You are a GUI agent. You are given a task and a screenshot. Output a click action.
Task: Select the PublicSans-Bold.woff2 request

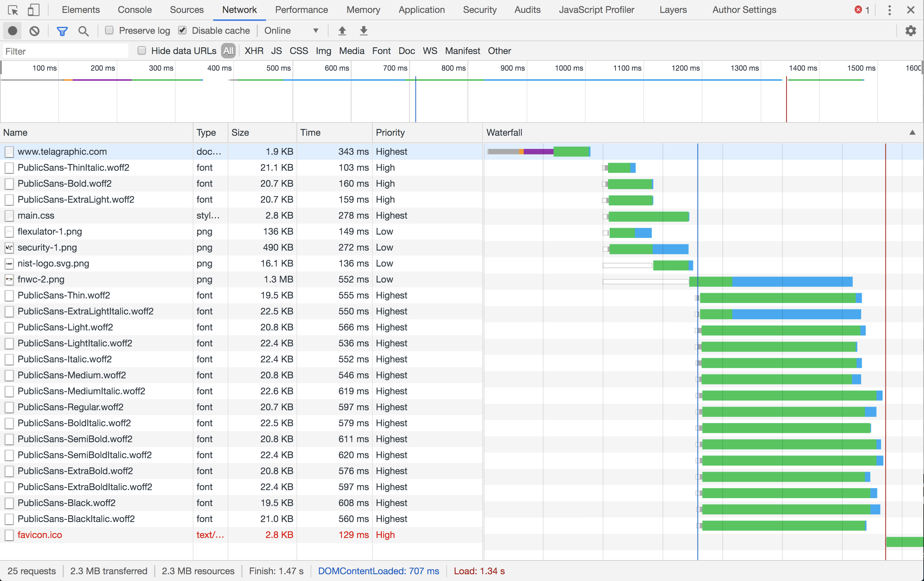click(x=64, y=184)
